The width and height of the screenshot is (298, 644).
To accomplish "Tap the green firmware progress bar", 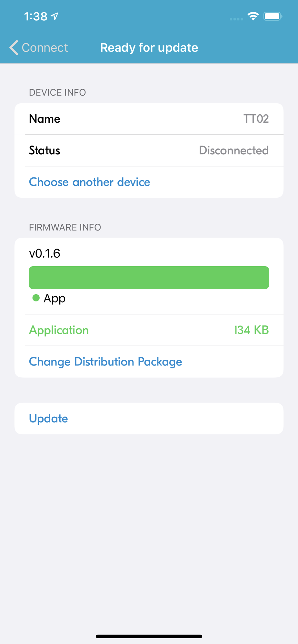I will click(149, 278).
